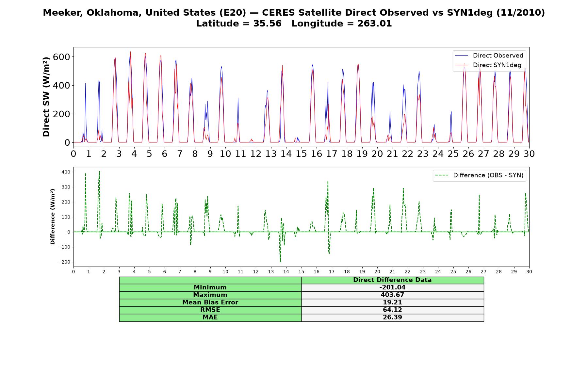This screenshot has height=392, width=588.
Task: Click the chart title mentioning Meeker, Oklahoma
Action: pos(294,12)
